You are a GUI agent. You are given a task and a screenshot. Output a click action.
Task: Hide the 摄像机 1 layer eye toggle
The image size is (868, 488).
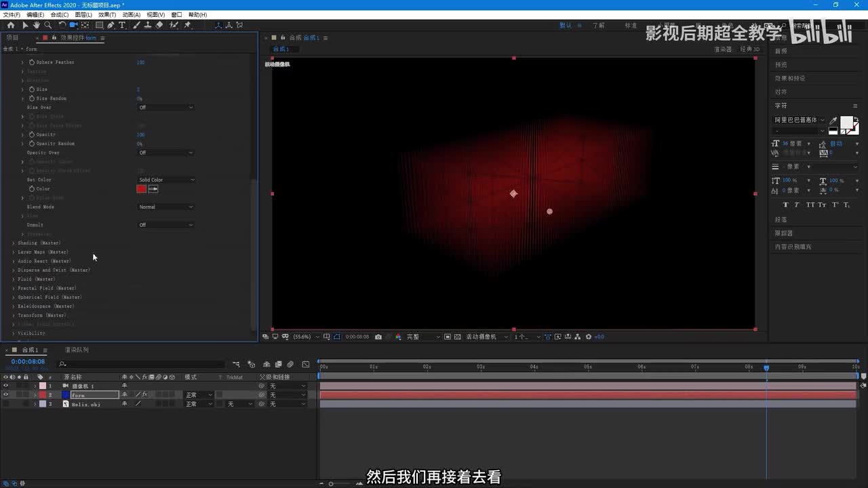click(x=6, y=386)
